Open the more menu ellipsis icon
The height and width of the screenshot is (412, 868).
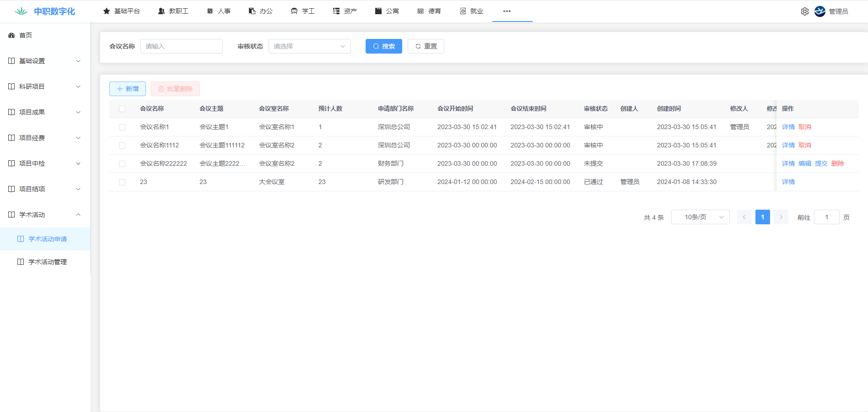(507, 11)
